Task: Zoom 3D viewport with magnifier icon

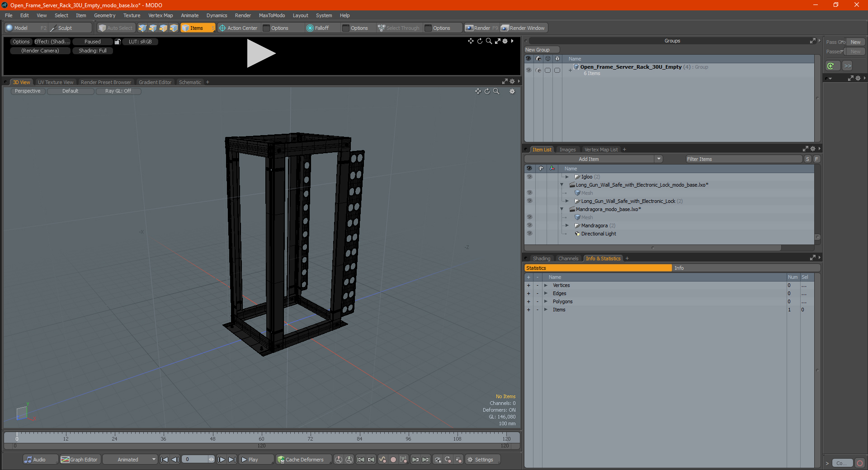Action: click(496, 91)
